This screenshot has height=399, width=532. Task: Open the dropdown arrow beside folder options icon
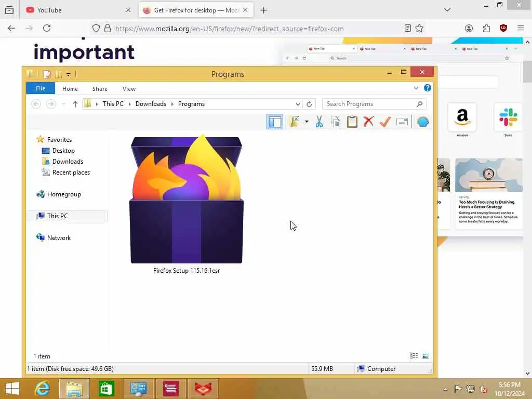[x=307, y=122]
